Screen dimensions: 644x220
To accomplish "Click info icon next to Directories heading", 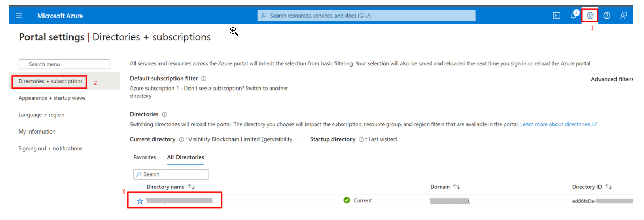I will 164,114.
